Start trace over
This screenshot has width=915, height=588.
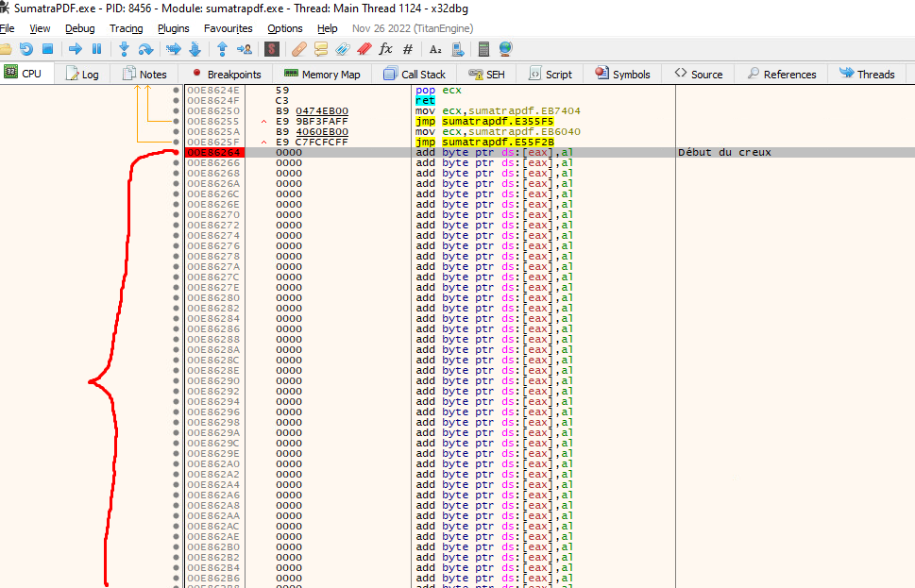click(195, 49)
